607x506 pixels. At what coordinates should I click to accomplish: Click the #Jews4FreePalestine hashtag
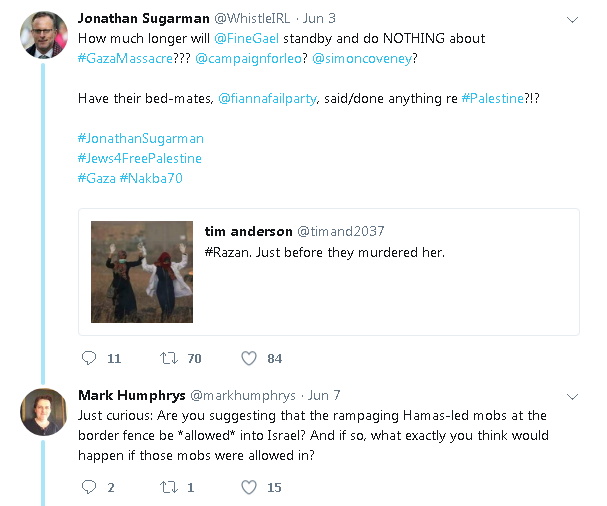point(139,158)
